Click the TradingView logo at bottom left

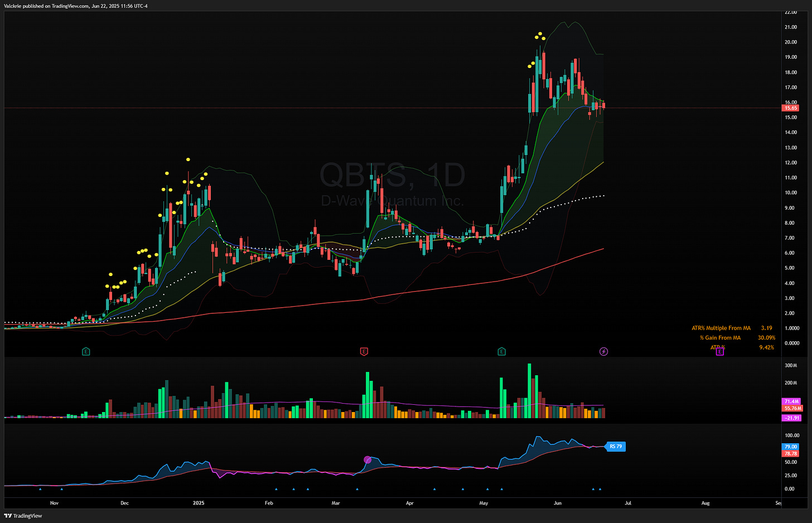click(x=23, y=516)
